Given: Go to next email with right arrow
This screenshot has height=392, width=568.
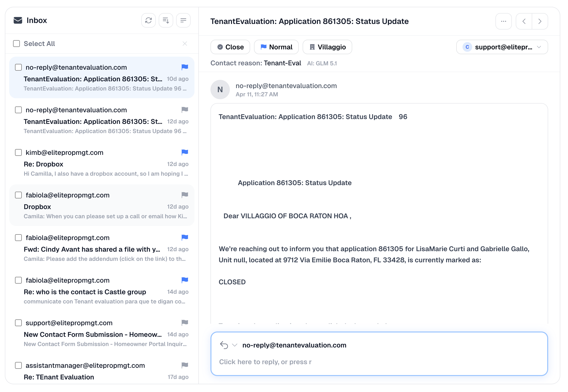Looking at the screenshot, I should (x=540, y=21).
